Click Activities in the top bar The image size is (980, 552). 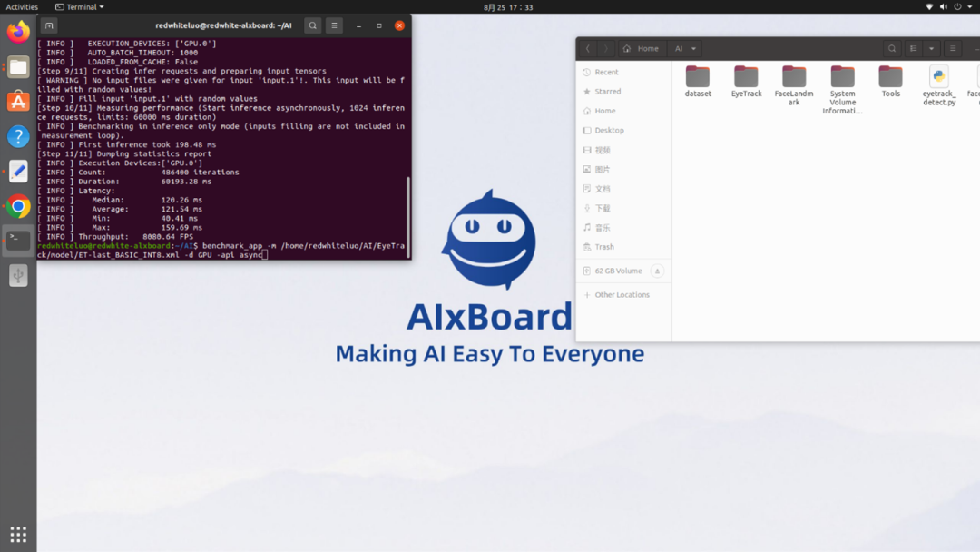coord(22,7)
